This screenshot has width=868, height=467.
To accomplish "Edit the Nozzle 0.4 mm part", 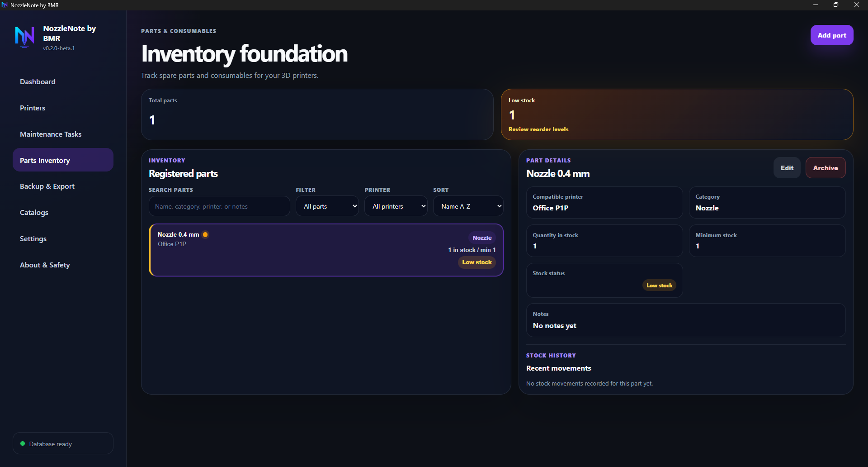I will click(x=787, y=168).
